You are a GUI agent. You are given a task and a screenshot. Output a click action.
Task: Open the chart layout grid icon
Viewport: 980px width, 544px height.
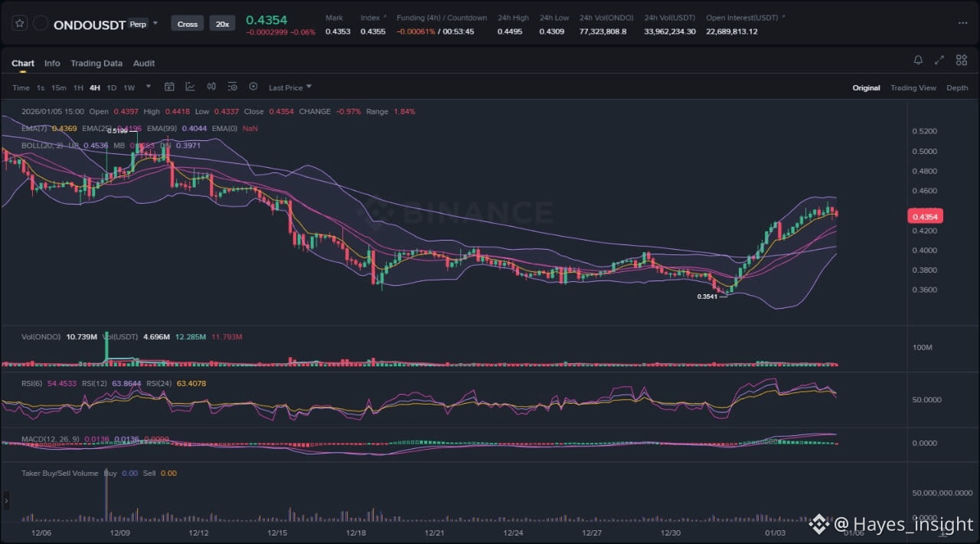click(960, 60)
